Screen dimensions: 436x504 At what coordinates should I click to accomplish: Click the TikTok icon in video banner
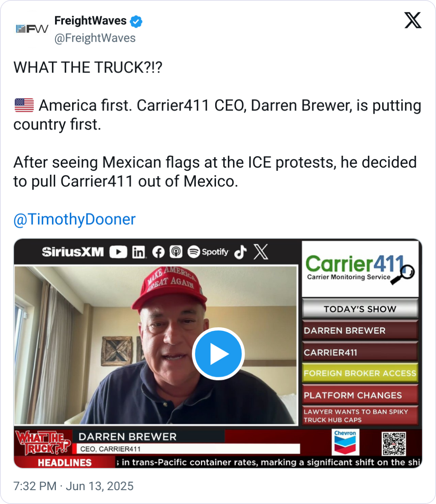[x=240, y=252]
